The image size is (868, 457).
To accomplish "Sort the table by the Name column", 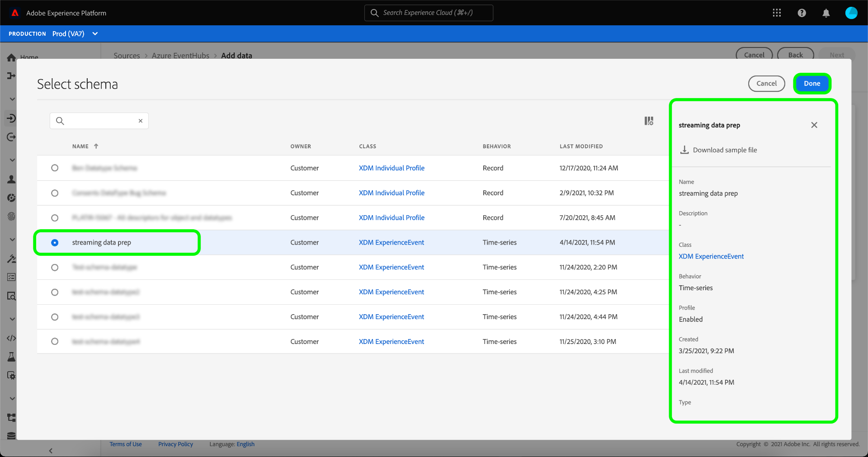I will click(x=80, y=146).
